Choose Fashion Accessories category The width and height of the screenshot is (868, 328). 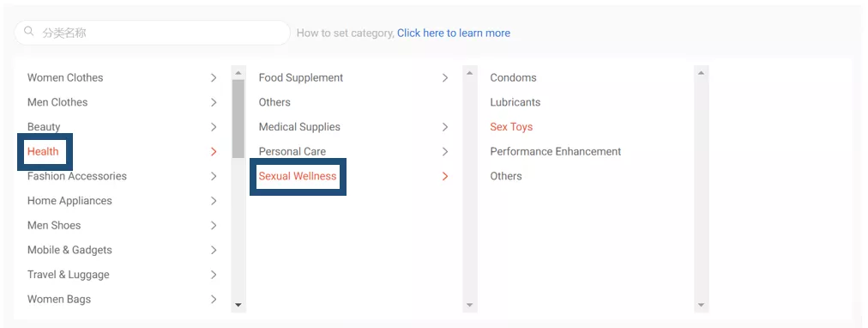pyautogui.click(x=77, y=176)
